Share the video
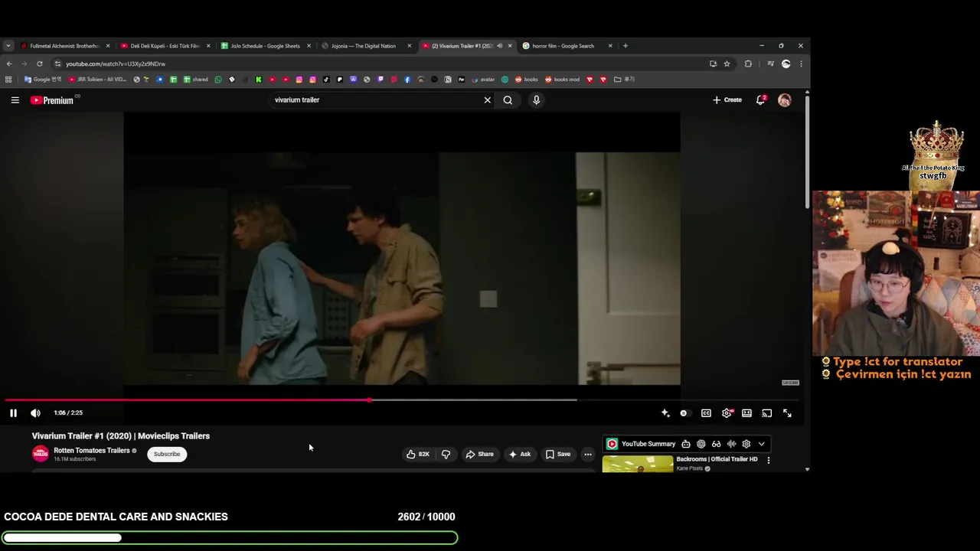980x551 pixels. tap(480, 454)
